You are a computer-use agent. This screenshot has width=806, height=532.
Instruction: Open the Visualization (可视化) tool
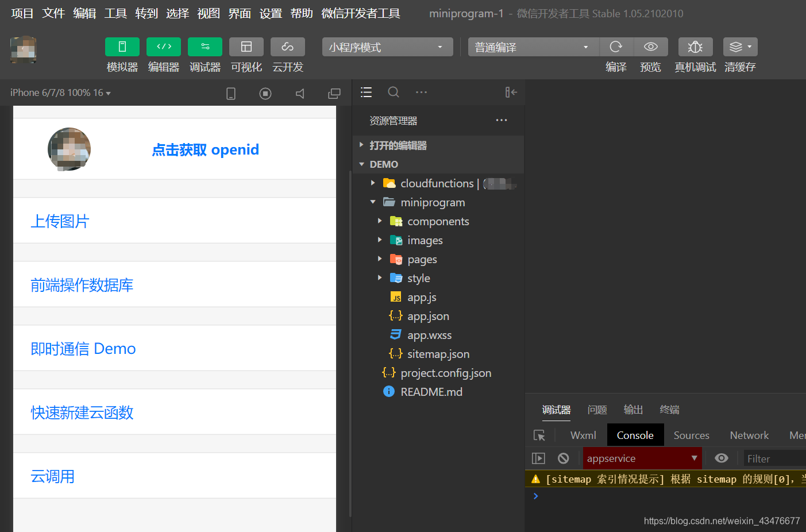pos(246,47)
